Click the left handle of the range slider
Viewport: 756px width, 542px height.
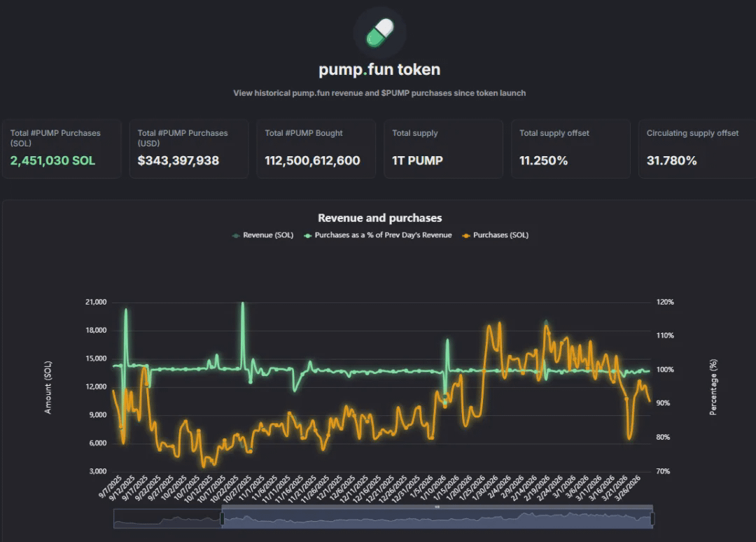tap(223, 519)
